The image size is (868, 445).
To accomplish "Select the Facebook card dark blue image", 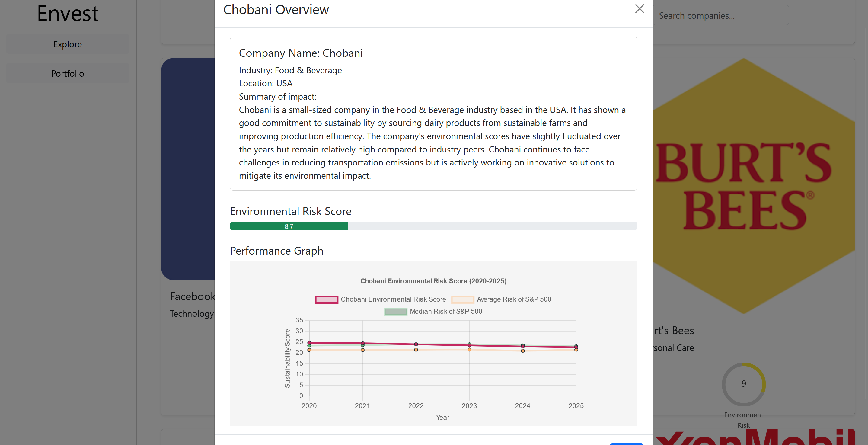I will pos(188,168).
